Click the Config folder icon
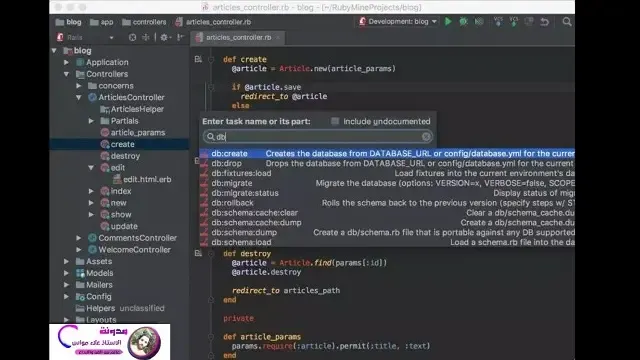Image resolution: width=640 pixels, height=360 pixels. pos(80,297)
